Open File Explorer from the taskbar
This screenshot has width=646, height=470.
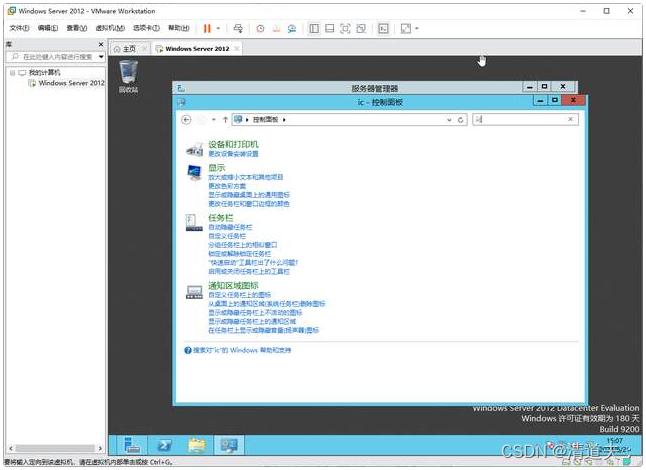[x=197, y=445]
